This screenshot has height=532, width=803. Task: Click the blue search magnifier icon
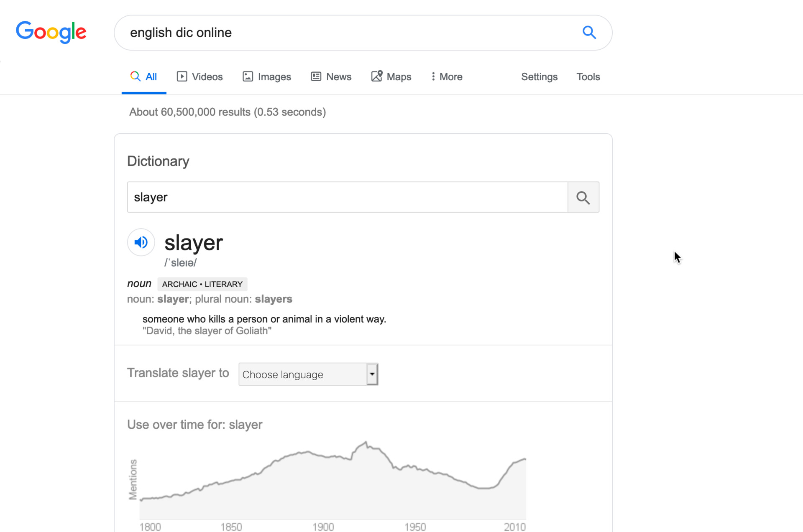(589, 32)
